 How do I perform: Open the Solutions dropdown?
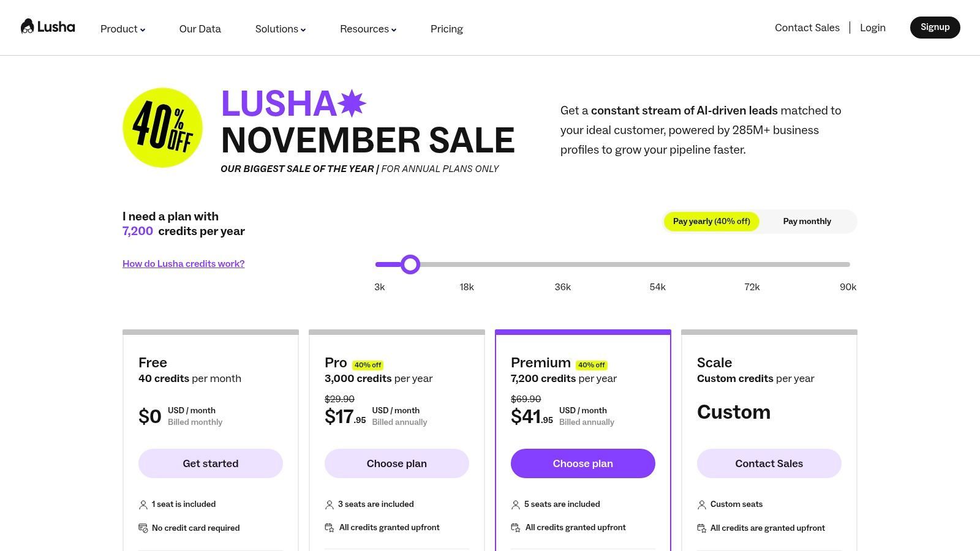click(x=280, y=29)
